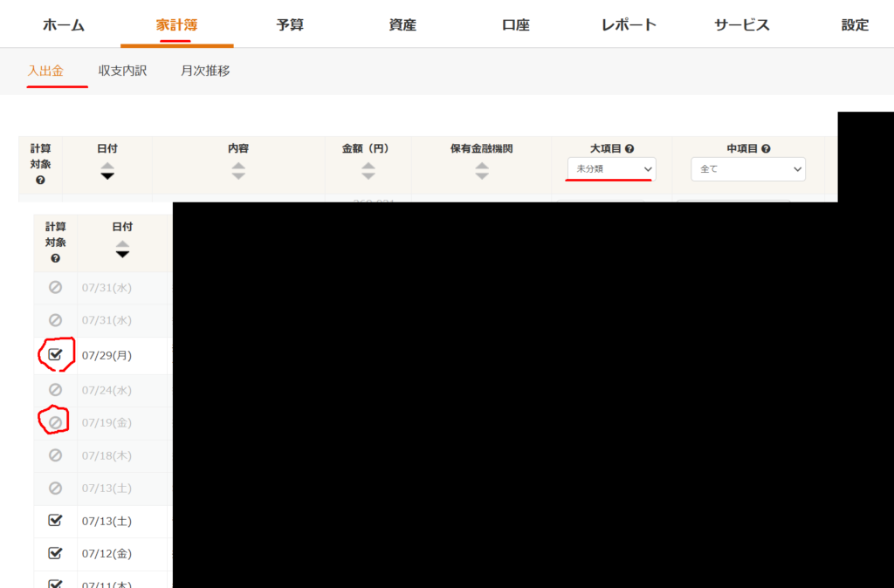
Task: Click the excluded icon for 07/19(金)
Action: coord(55,422)
